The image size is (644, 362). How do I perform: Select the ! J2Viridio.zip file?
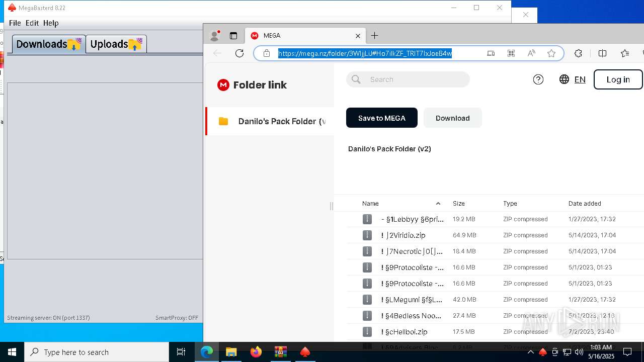point(495,235)
